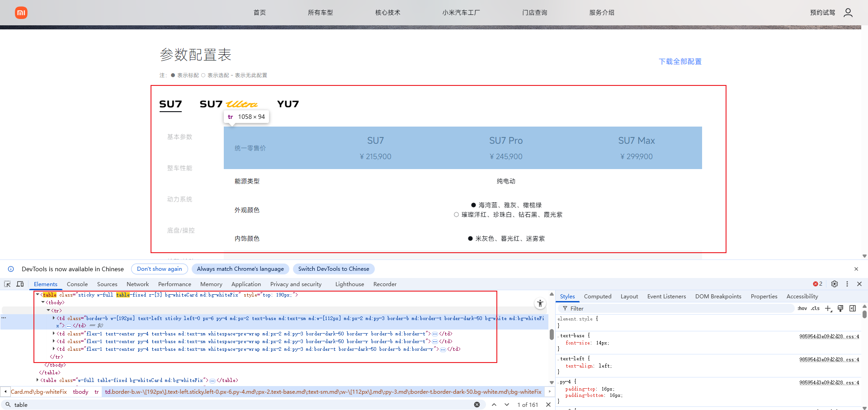This screenshot has width=868, height=410.
Task: Expand the collapsed table's ellipsis content
Action: coord(212,381)
